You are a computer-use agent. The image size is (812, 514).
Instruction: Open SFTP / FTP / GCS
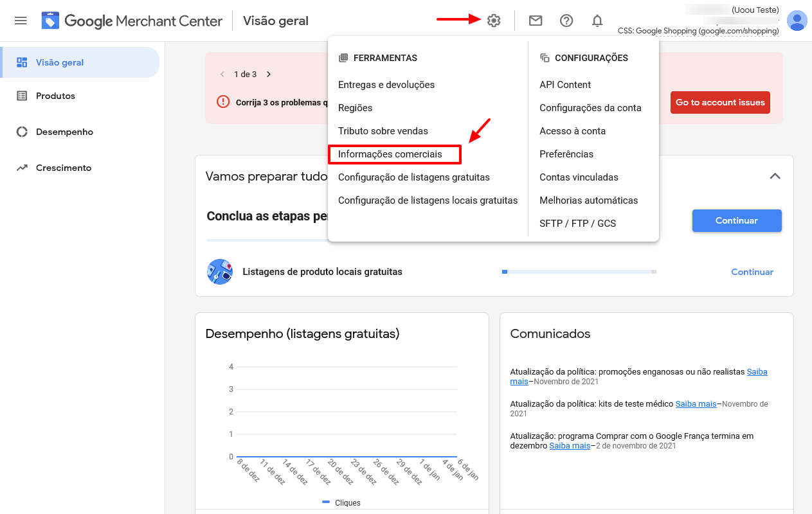coord(578,224)
